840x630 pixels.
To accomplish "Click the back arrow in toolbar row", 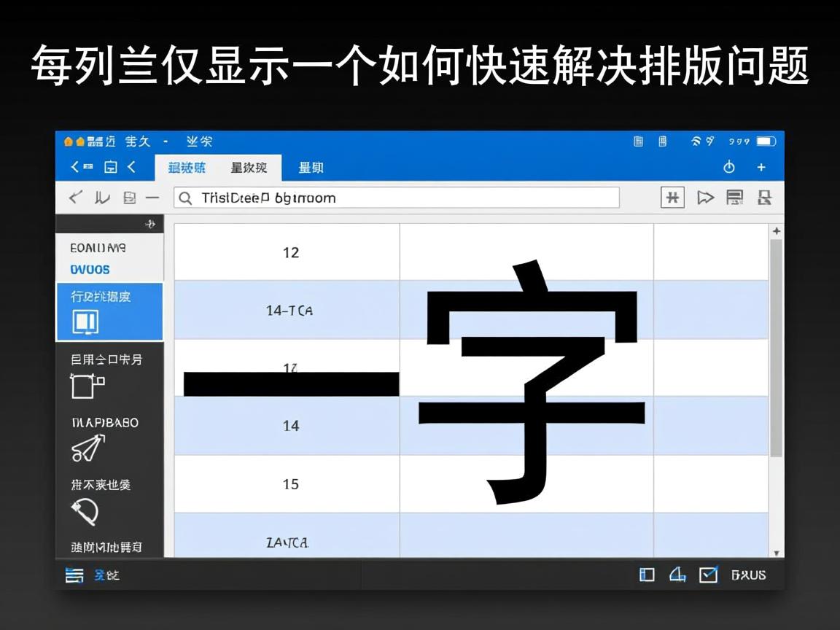I will pyautogui.click(x=75, y=198).
